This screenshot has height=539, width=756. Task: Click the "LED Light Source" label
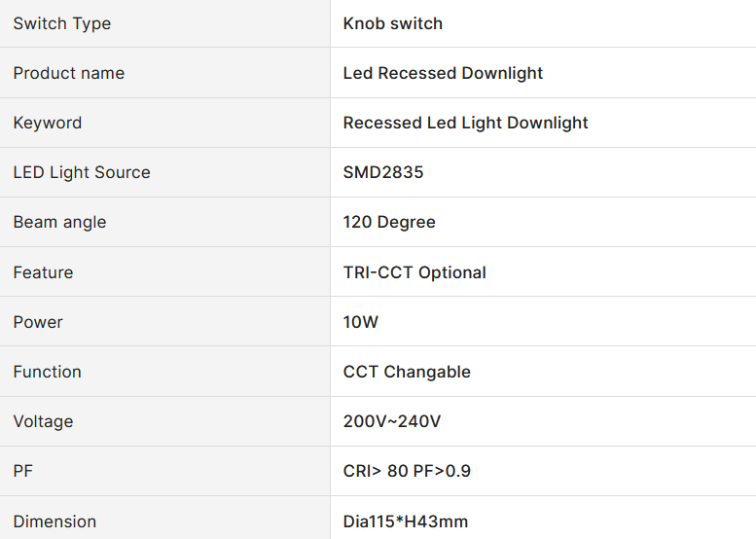pyautogui.click(x=82, y=172)
